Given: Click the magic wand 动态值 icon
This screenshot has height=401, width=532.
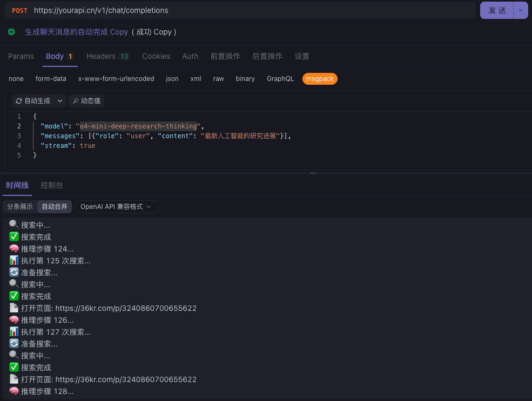Looking at the screenshot, I should click(76, 101).
